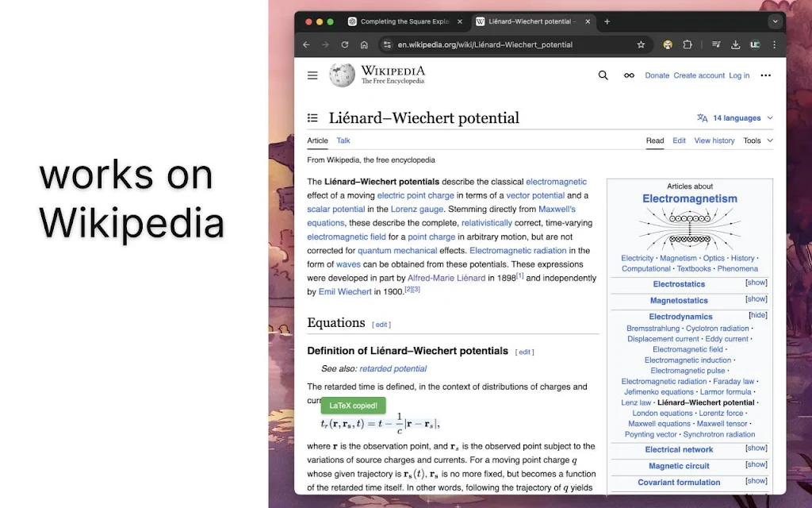
Task: Show the Covariant formulation section
Action: click(x=756, y=481)
